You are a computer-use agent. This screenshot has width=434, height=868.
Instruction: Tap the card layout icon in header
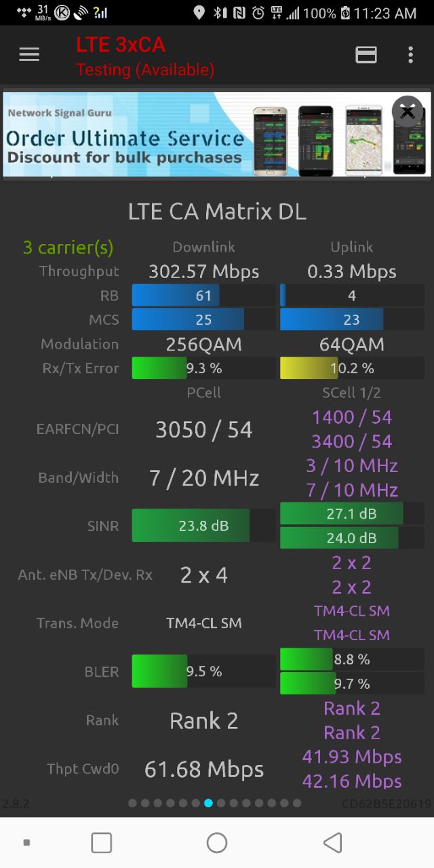pyautogui.click(x=366, y=55)
